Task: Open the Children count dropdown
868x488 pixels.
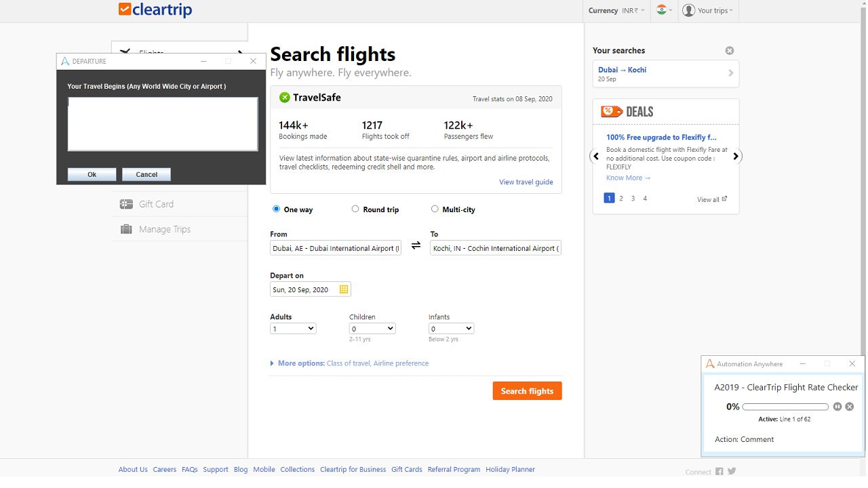Action: [372, 329]
